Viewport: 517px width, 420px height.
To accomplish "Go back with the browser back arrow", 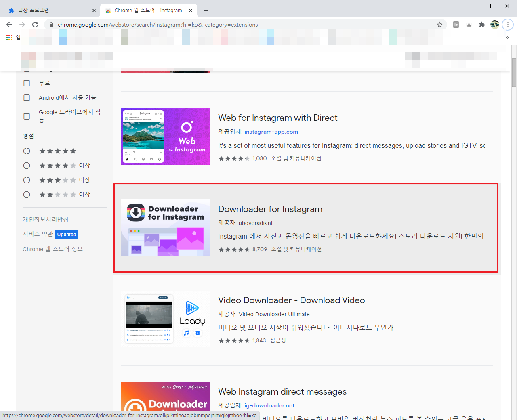I will [x=9, y=25].
